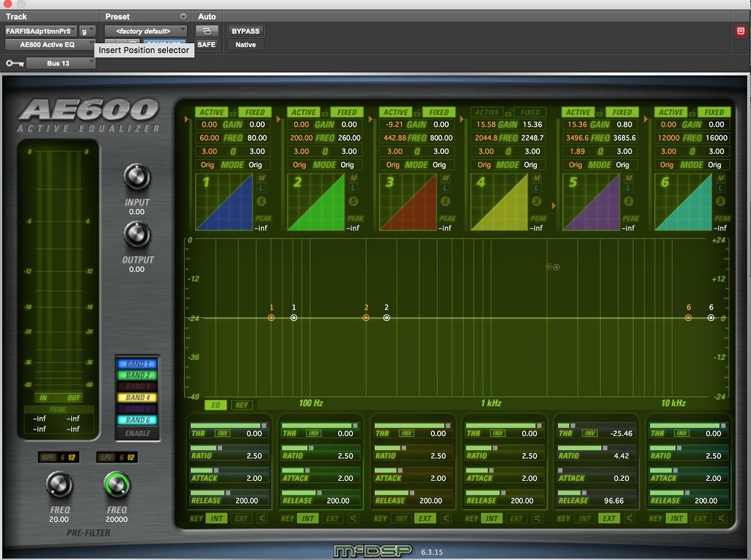
Task: Toggle FIXED mode on band 2
Action: tap(347, 112)
